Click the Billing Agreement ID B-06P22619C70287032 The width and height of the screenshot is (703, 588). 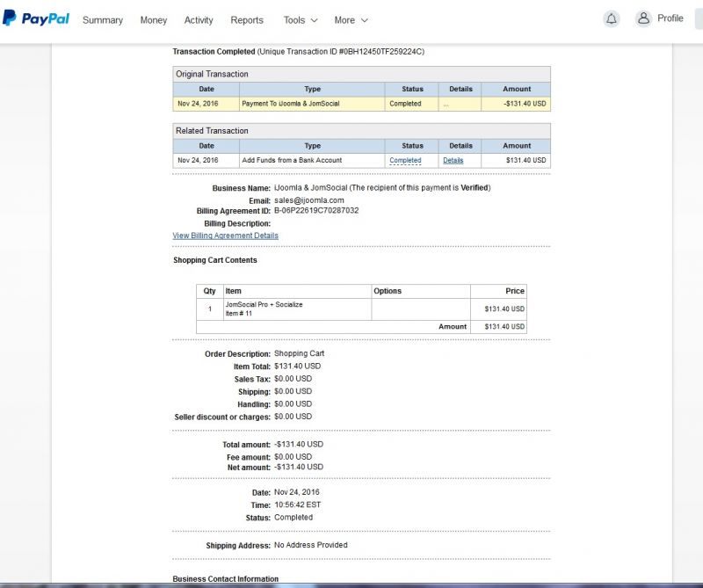point(316,210)
